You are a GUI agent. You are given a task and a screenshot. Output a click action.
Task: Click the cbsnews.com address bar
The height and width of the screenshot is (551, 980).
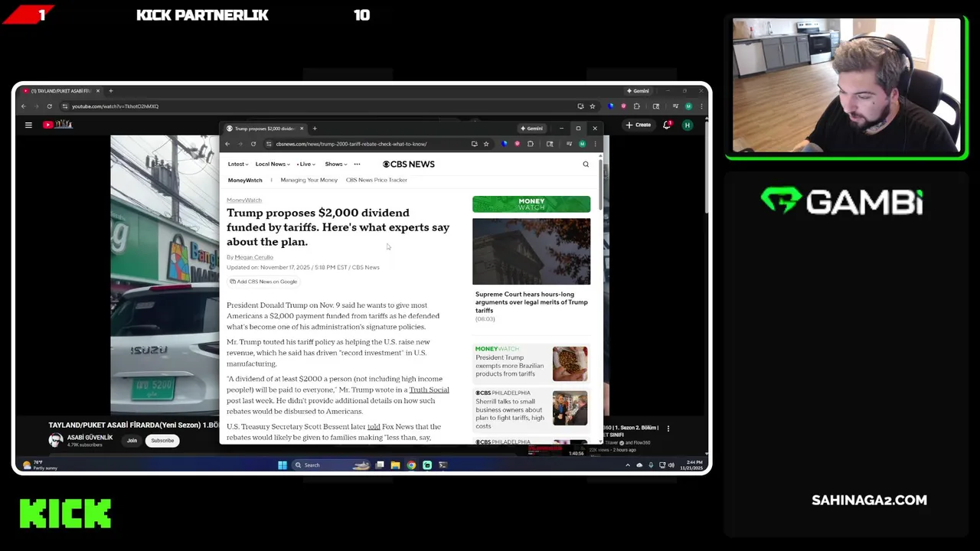(367, 144)
